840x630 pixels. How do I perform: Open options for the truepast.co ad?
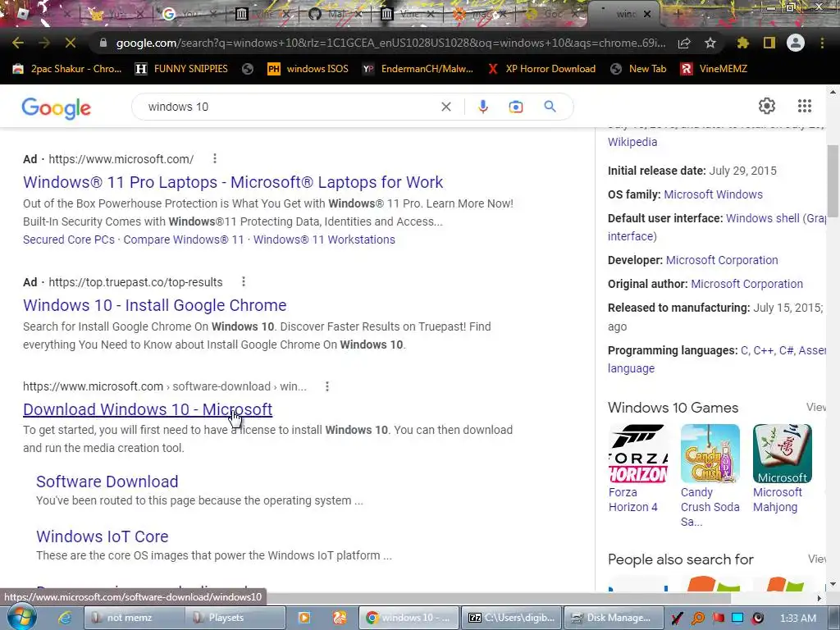[244, 282]
